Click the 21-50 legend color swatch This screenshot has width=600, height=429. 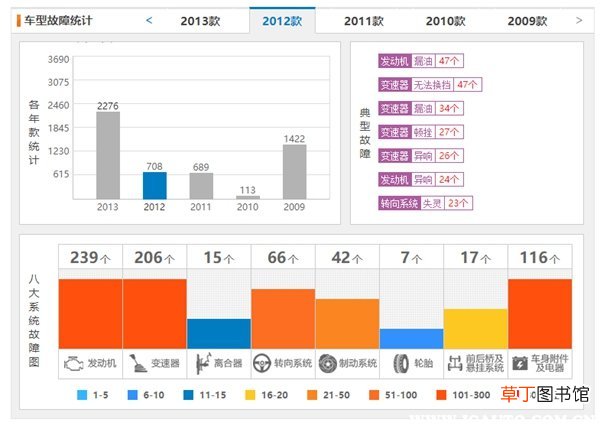(x=312, y=395)
